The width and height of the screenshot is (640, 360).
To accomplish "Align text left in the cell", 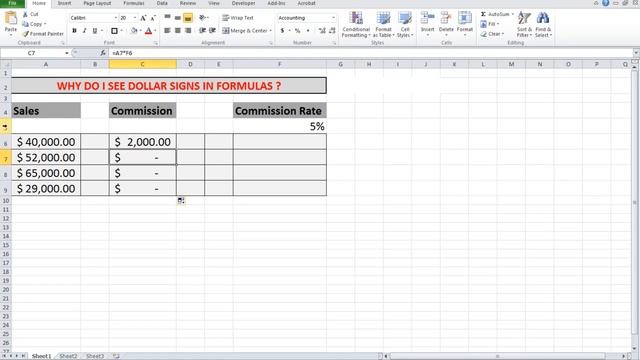I will coord(167,31).
